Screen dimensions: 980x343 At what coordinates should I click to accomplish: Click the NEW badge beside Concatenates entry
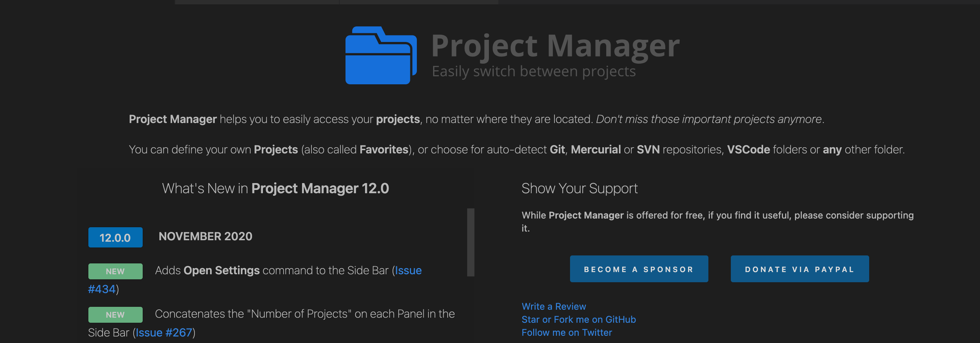point(115,314)
